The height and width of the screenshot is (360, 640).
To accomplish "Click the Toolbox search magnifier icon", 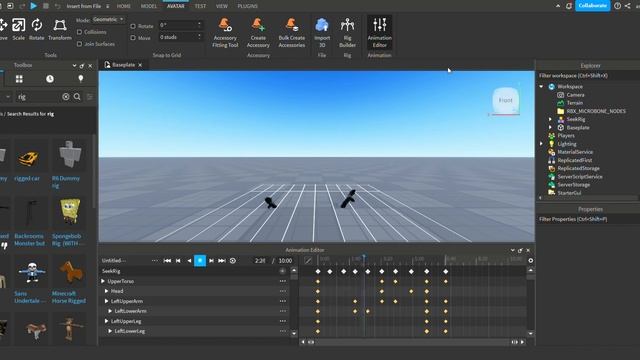I will coord(77,97).
